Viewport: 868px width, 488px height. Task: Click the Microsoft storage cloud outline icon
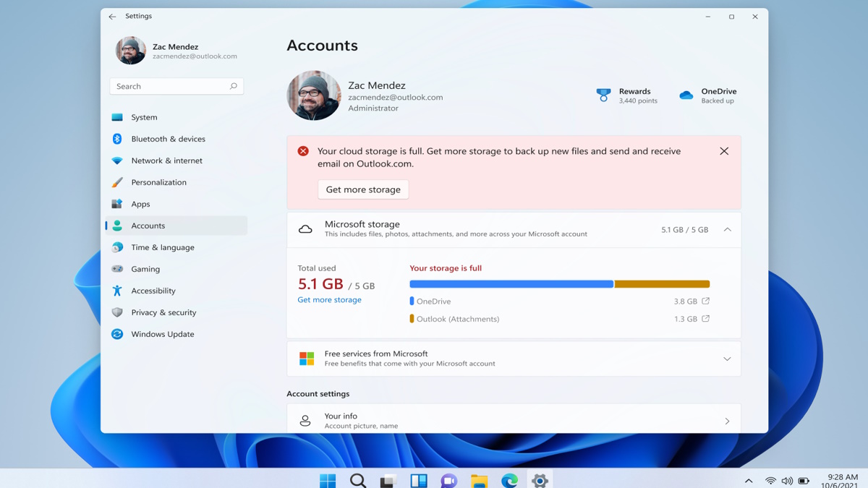click(x=305, y=229)
